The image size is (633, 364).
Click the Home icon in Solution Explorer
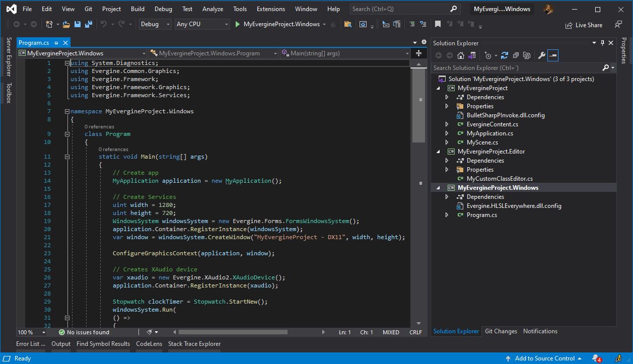coord(461,55)
